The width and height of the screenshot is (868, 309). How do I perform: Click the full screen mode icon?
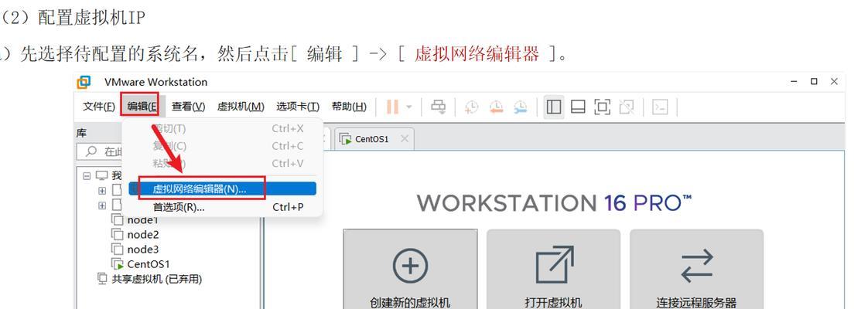602,107
